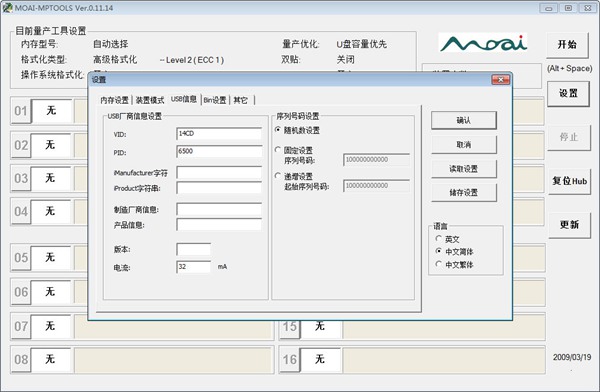
Task: Close the 设置 dialog
Action: pyautogui.click(x=501, y=79)
